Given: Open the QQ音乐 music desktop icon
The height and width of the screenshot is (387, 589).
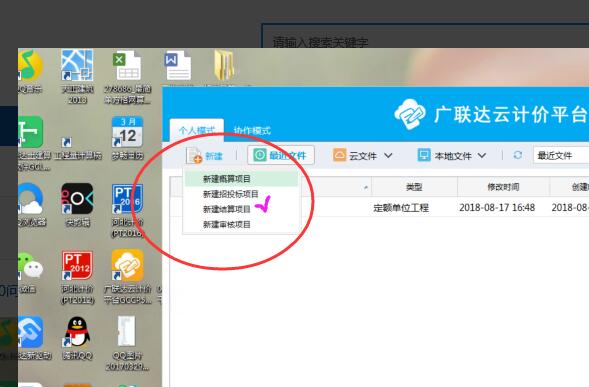Looking at the screenshot, I should tap(30, 71).
